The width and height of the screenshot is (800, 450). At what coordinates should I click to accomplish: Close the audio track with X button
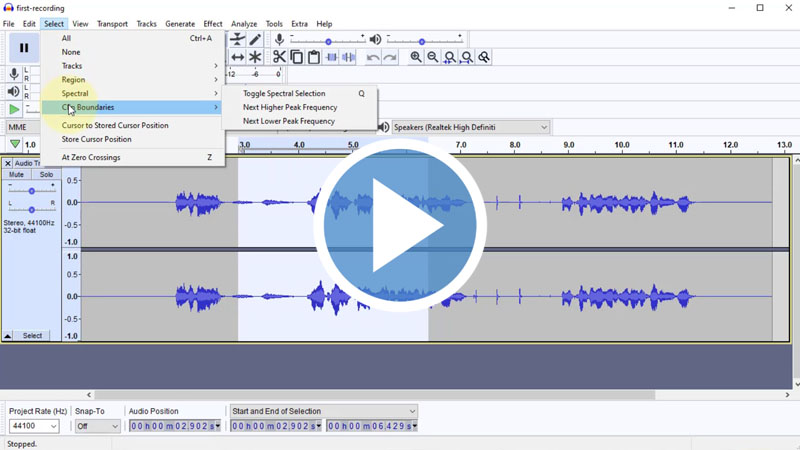8,163
